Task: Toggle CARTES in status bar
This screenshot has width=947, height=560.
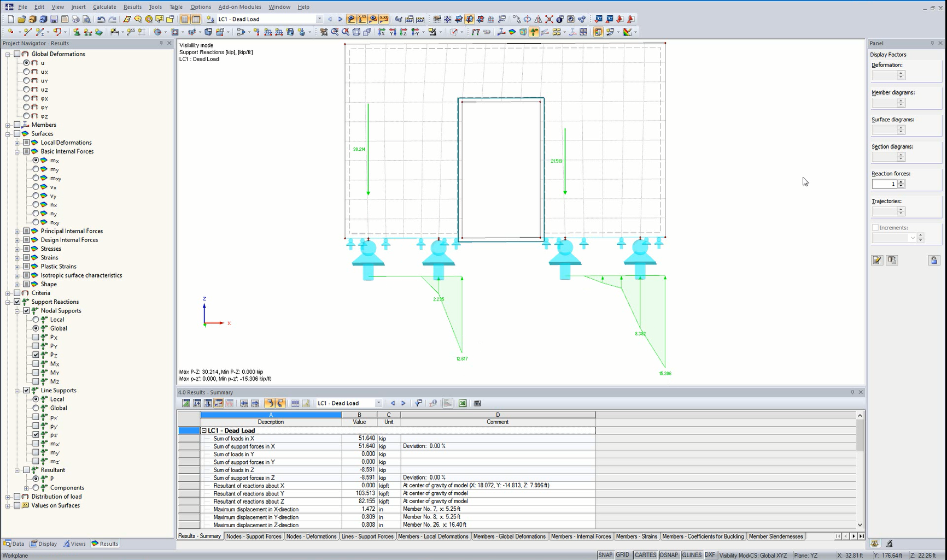Action: (645, 555)
